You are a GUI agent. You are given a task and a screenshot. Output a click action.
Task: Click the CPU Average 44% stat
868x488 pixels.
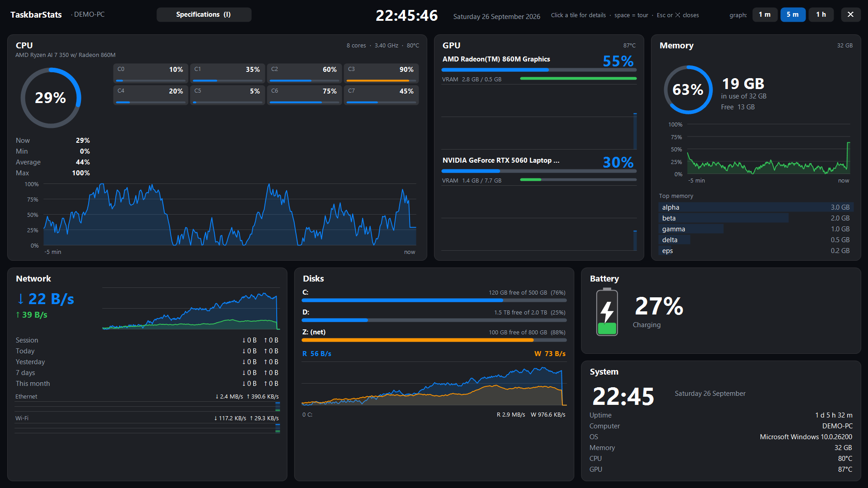pyautogui.click(x=53, y=162)
